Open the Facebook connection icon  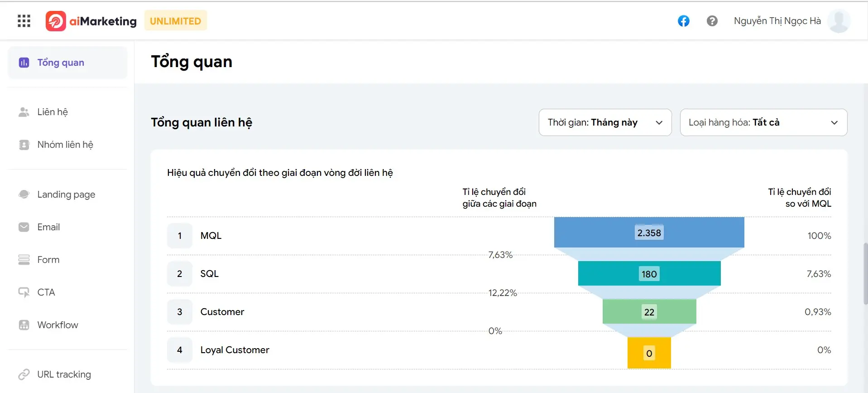pyautogui.click(x=683, y=21)
